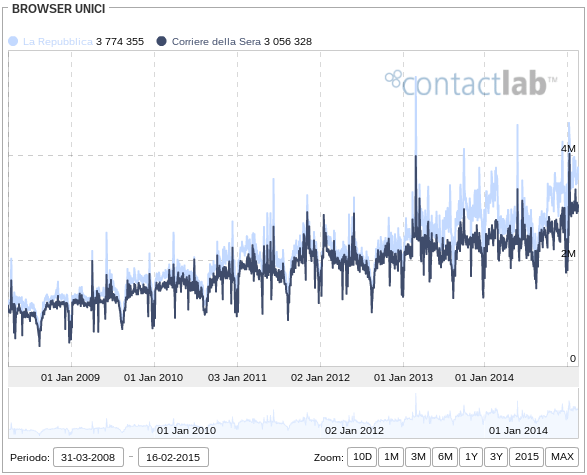Click the overview navigator 01 Jan 2014 label
Image resolution: width=587 pixels, height=475 pixels.
coord(518,430)
